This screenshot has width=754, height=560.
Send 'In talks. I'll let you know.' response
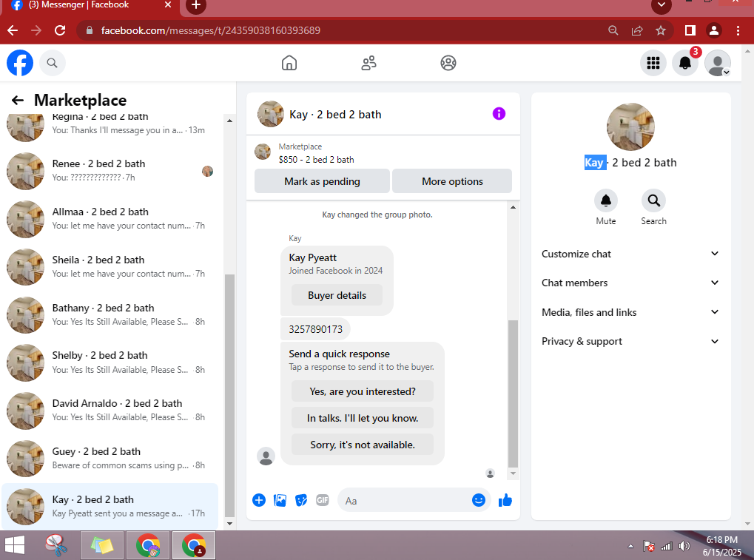pyautogui.click(x=362, y=418)
